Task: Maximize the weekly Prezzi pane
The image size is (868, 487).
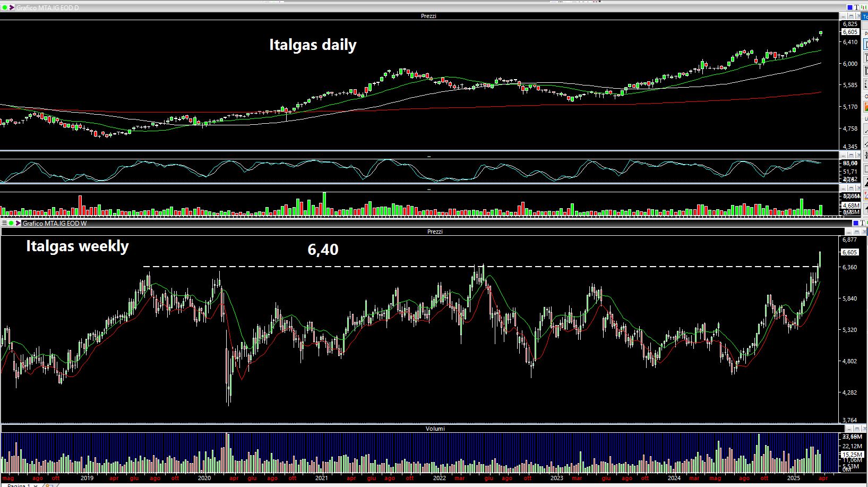Action: pos(857,232)
